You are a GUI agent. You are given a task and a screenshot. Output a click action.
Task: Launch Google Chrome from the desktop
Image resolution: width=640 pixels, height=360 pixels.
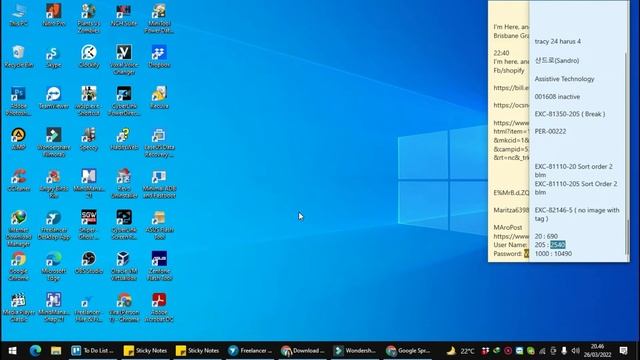point(18,266)
